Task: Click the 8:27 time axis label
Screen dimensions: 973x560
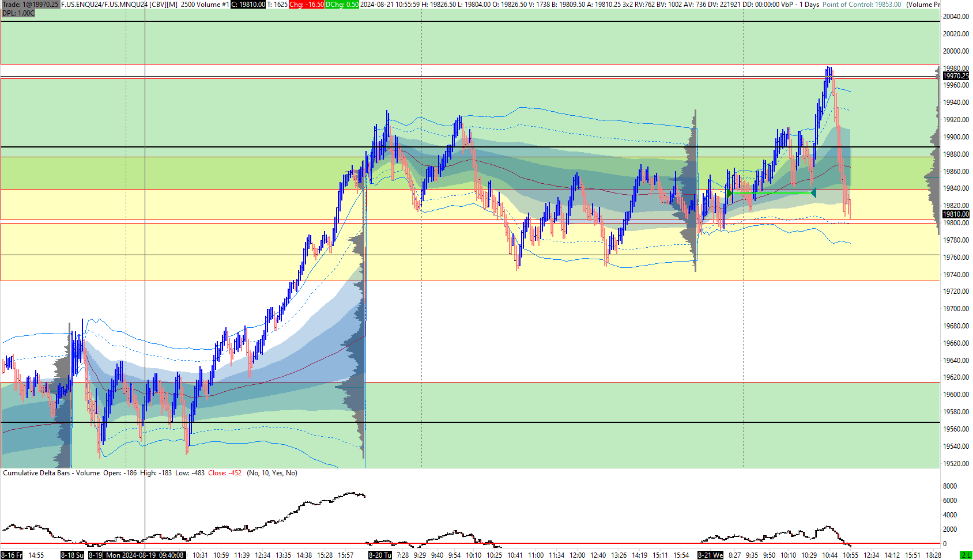Action: tap(734, 555)
